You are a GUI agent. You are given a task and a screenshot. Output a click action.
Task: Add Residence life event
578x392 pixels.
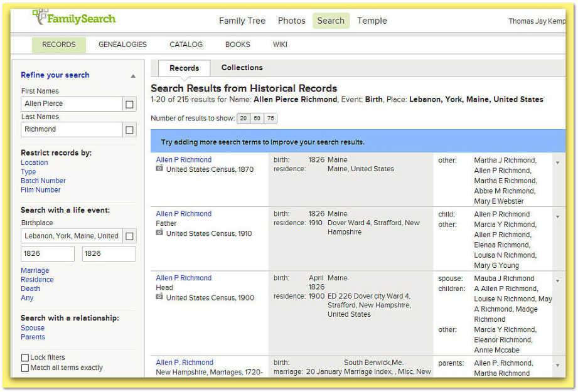37,280
